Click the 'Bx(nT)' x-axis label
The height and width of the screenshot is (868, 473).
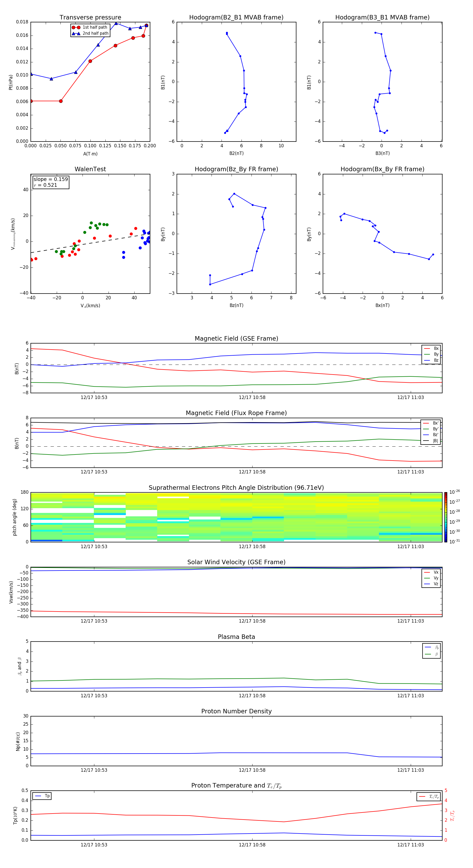(x=382, y=305)
